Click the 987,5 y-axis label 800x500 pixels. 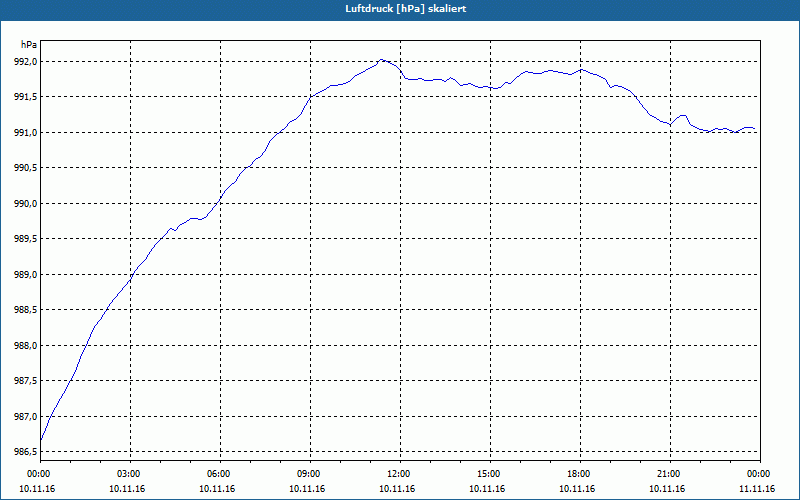tap(26, 381)
